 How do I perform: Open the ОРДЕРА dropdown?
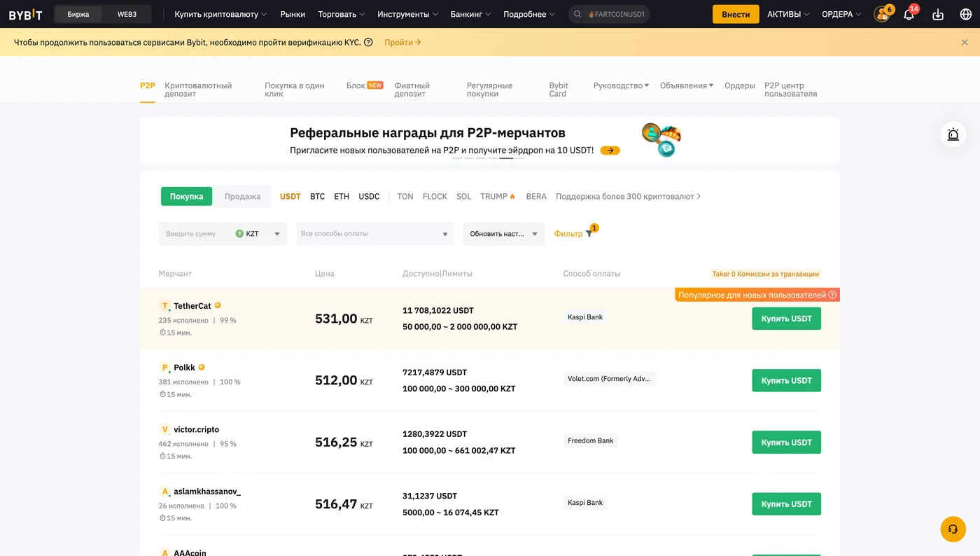[842, 14]
